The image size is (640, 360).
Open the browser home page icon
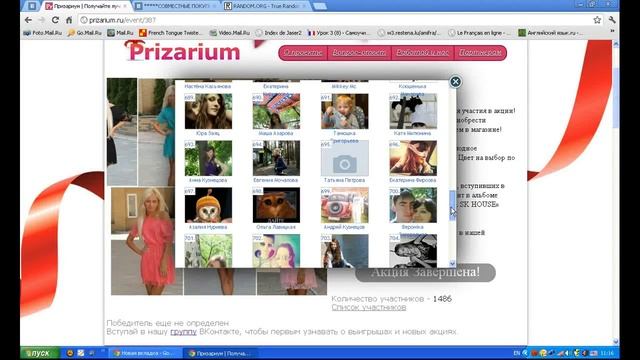[69, 20]
